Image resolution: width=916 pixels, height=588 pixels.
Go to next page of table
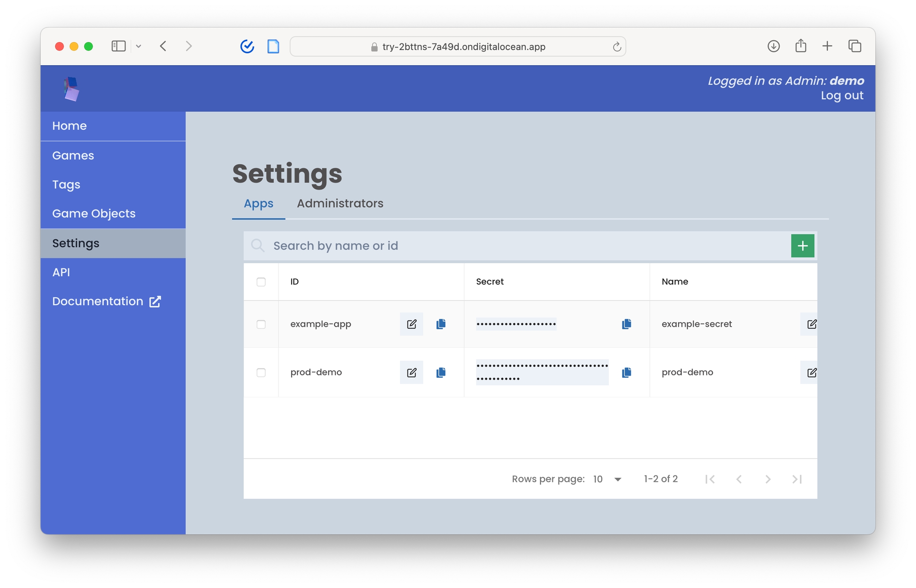(x=768, y=479)
